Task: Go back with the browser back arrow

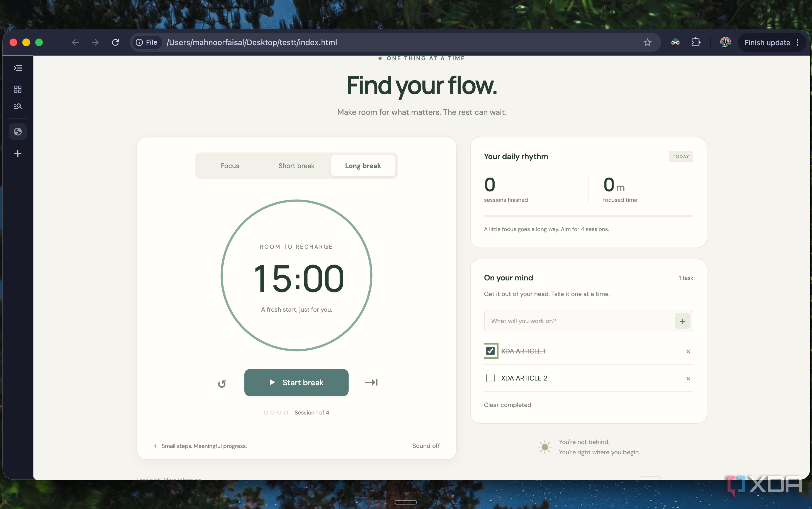Action: 75,42
